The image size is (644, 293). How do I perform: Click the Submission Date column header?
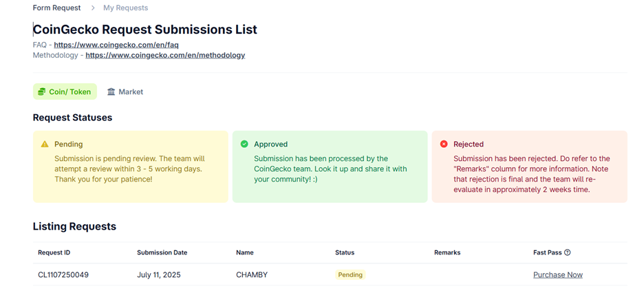coord(162,253)
